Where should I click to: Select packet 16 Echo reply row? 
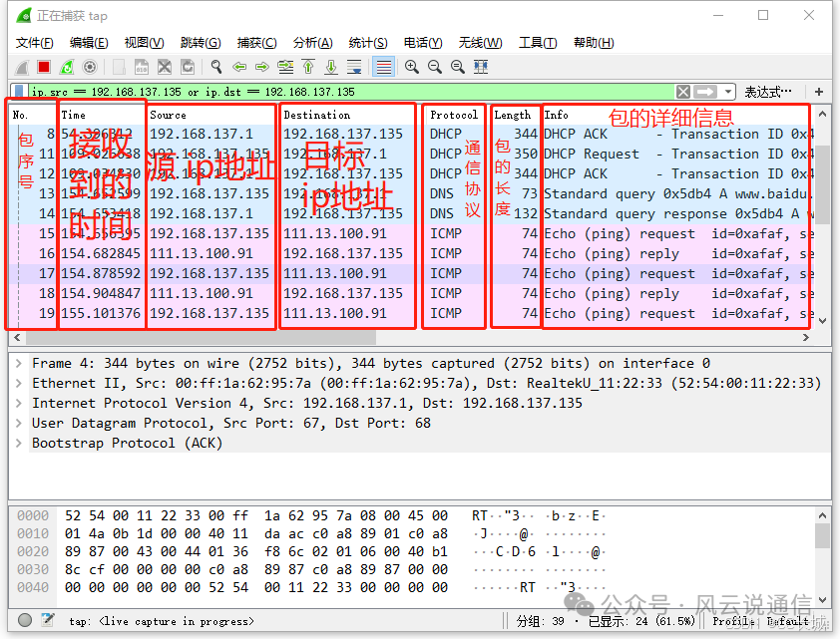coord(411,253)
